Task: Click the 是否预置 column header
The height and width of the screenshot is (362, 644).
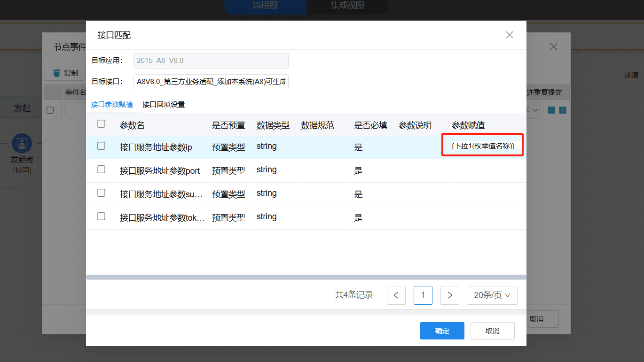Action: pyautogui.click(x=228, y=125)
